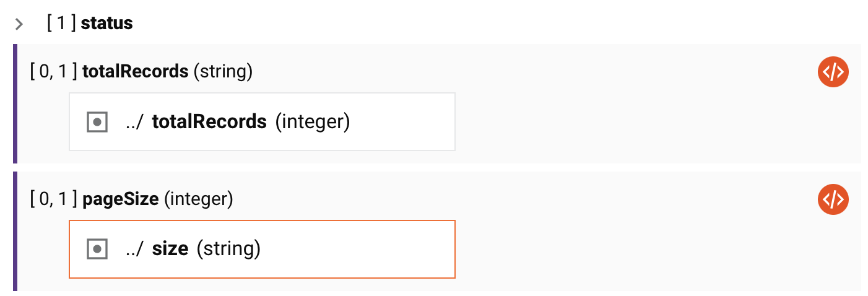Select the totalRecords target field name
This screenshot has width=868, height=296.
tap(135, 72)
